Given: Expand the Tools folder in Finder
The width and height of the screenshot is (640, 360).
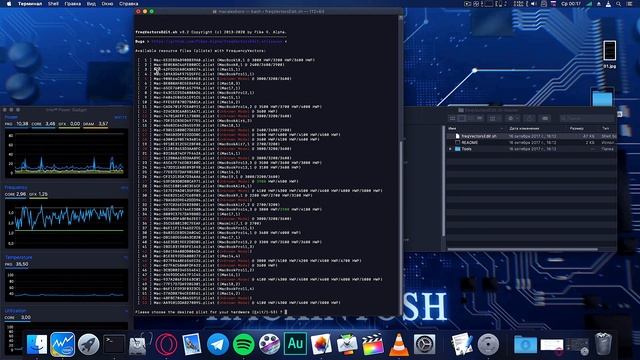Looking at the screenshot, I should 451,149.
